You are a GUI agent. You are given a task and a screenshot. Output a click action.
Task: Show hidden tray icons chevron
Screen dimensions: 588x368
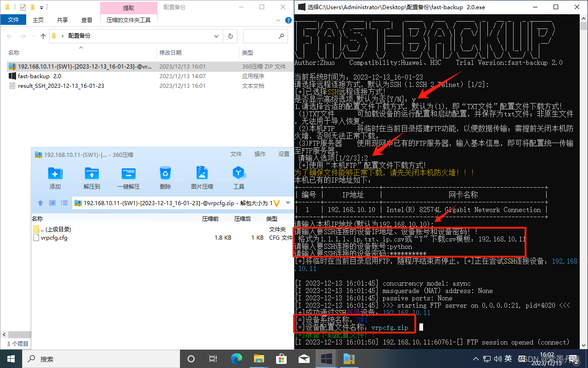pos(476,359)
